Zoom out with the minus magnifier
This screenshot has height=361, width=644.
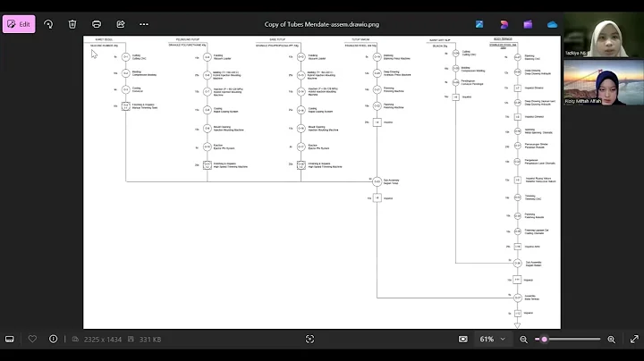point(523,340)
